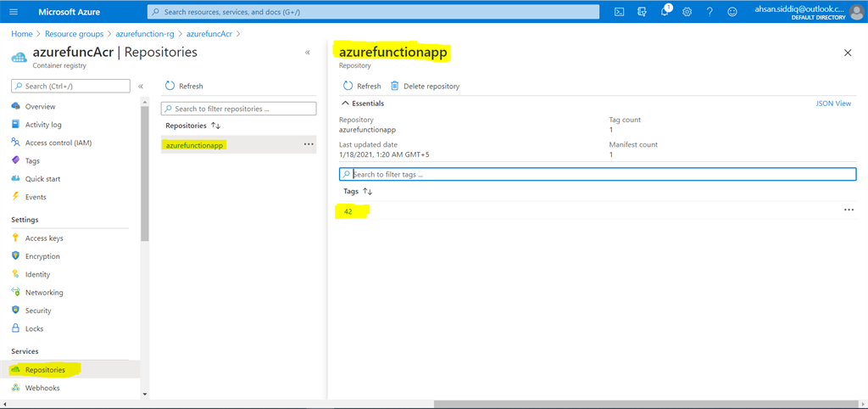Close the azurefunctionapp repository blade
Image resolution: width=868 pixels, height=409 pixels.
point(848,53)
